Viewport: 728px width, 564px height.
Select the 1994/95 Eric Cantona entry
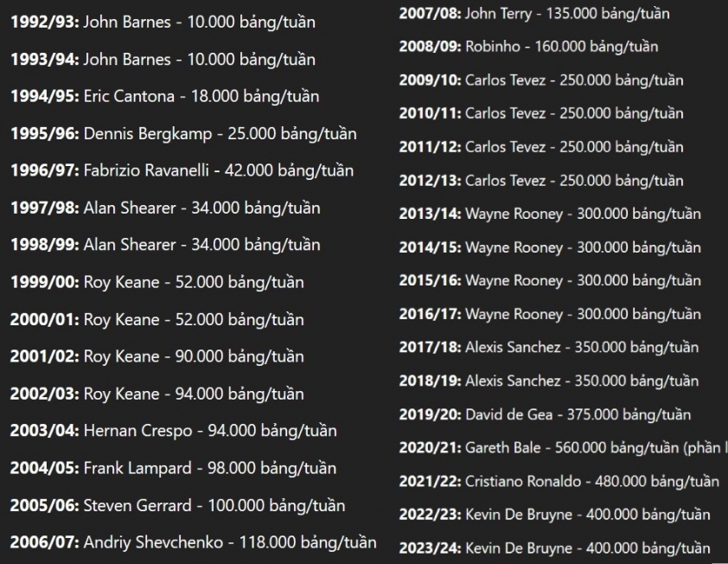pyautogui.click(x=165, y=96)
